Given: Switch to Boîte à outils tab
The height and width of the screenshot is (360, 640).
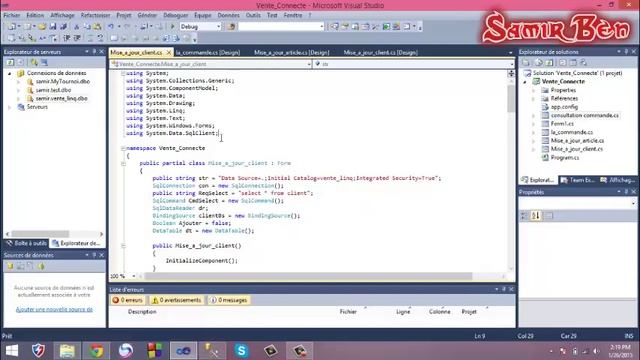Looking at the screenshot, I should click(27, 243).
